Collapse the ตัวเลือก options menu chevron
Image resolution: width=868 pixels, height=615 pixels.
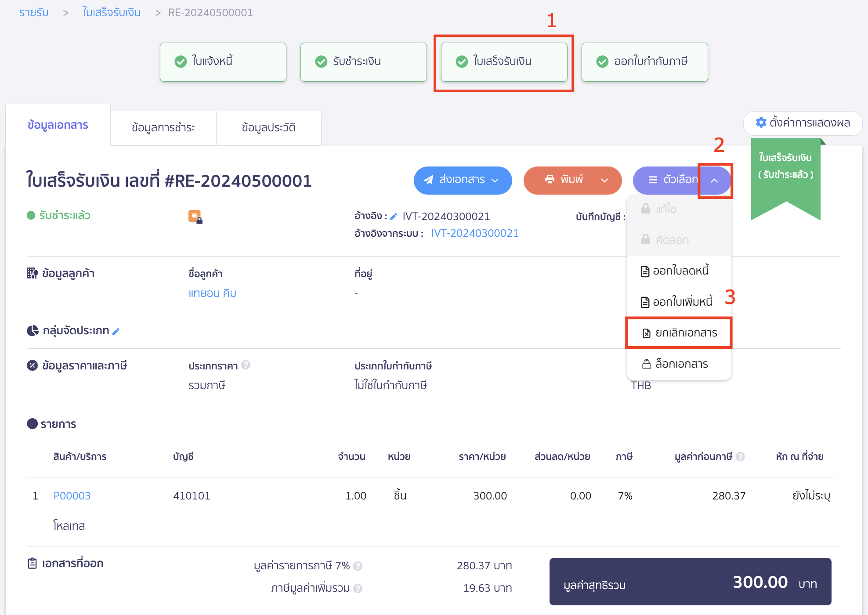click(714, 181)
